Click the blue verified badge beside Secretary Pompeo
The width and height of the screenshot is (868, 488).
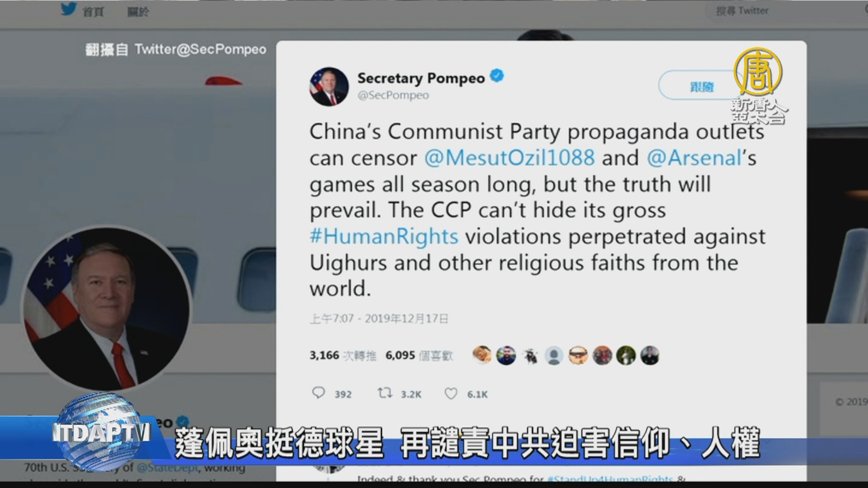[x=497, y=76]
